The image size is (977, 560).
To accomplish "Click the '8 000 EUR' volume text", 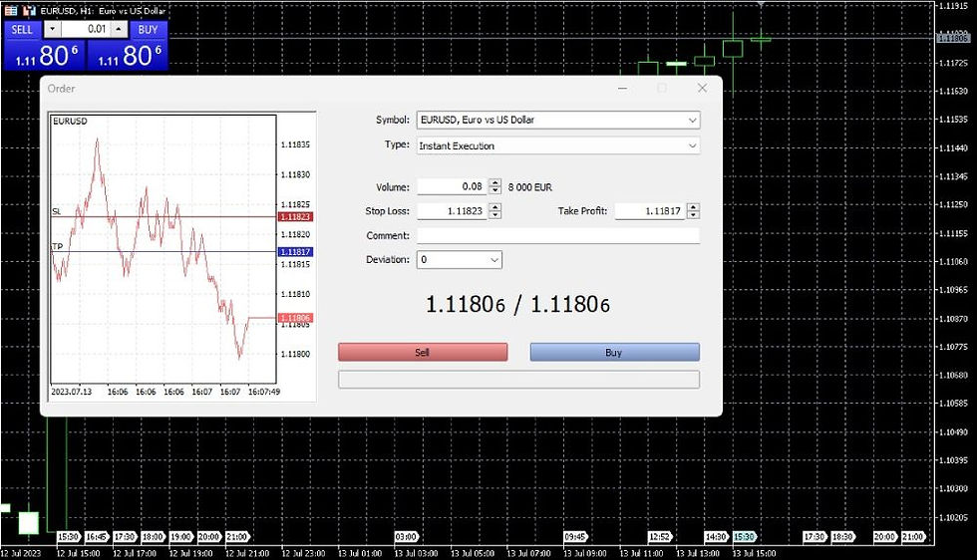I will click(529, 187).
